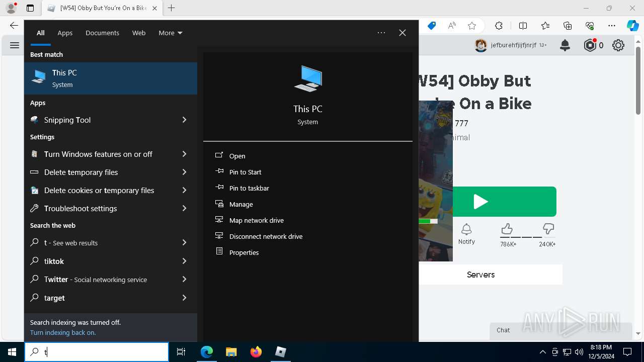The width and height of the screenshot is (644, 362).
Task: Click the thumbs down dislike icon
Action: click(548, 229)
